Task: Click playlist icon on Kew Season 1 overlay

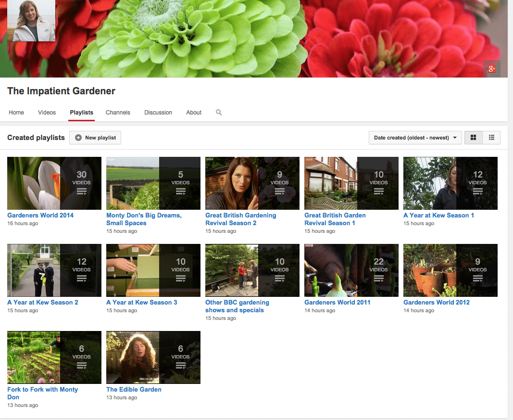Action: (x=478, y=191)
